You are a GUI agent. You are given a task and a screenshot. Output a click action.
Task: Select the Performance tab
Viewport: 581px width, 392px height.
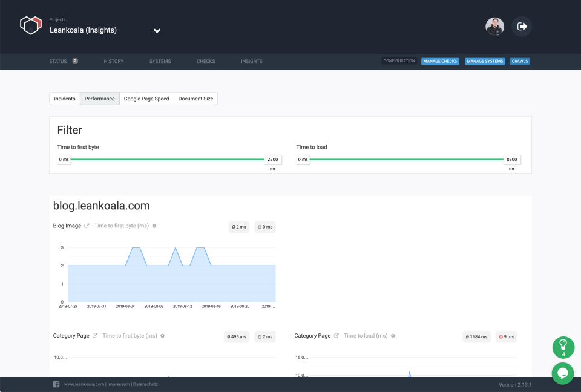tap(100, 99)
